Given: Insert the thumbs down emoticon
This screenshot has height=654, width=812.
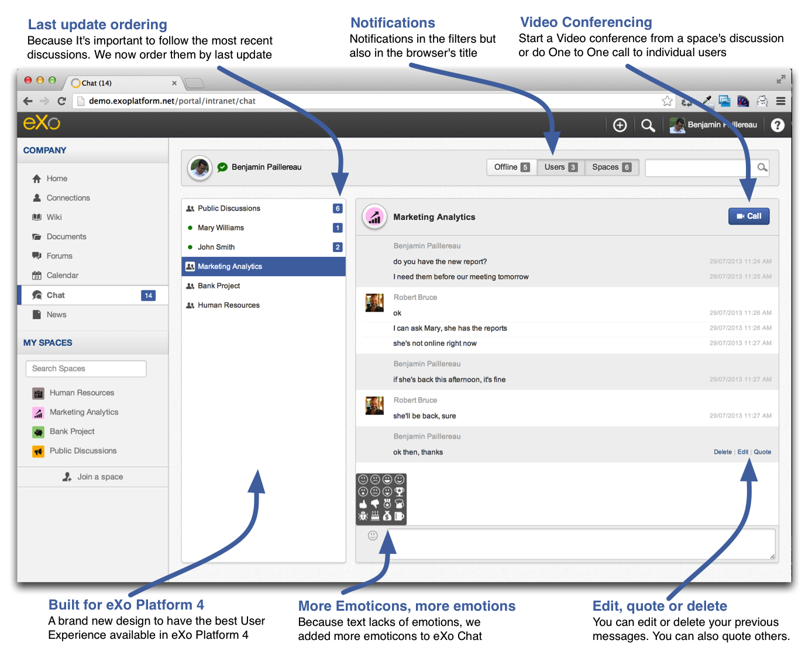Looking at the screenshot, I should 375,504.
